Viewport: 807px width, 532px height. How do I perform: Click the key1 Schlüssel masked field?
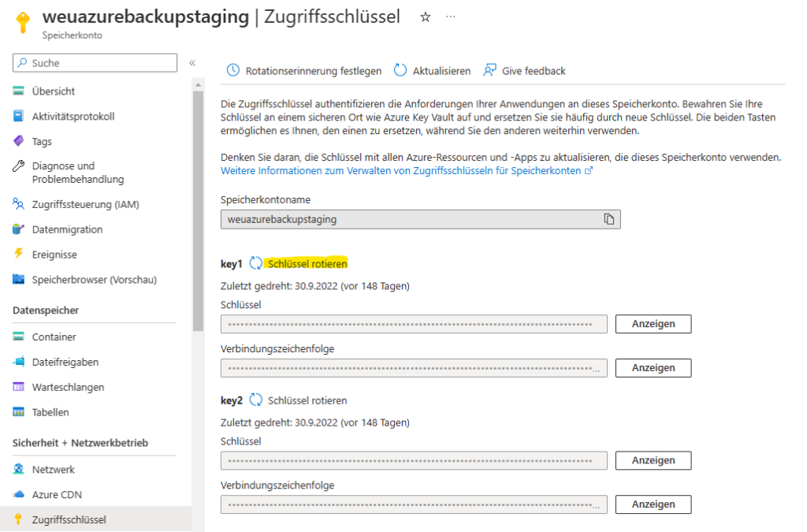pyautogui.click(x=414, y=324)
